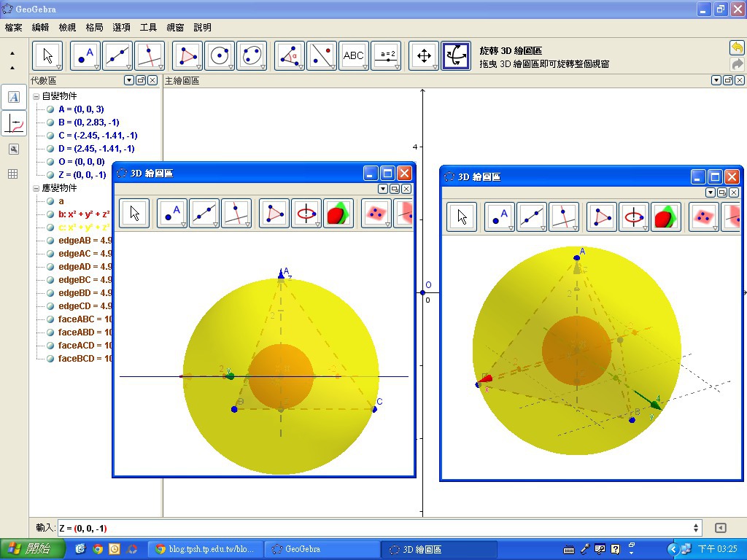The width and height of the screenshot is (747, 560).
Task: Open the 檢視 menu
Action: [x=67, y=28]
